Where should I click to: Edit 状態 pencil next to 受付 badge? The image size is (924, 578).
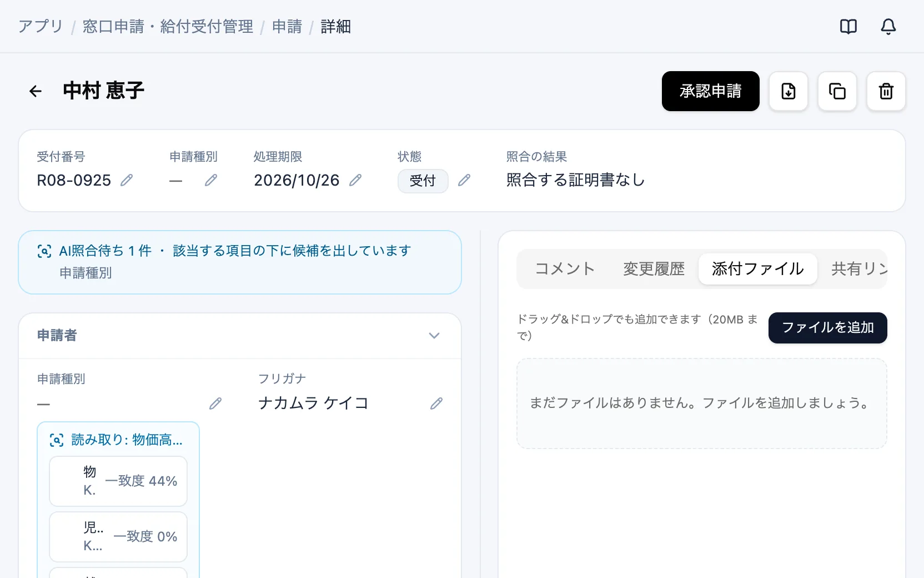[464, 180]
